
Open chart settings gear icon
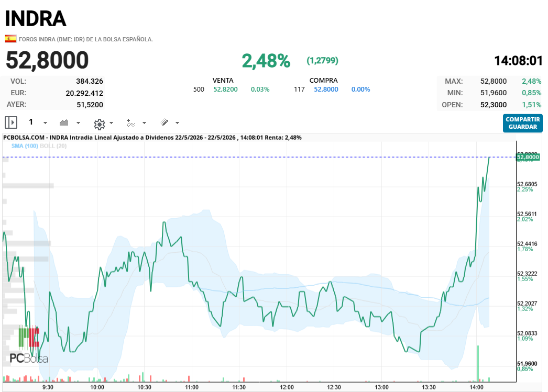point(99,124)
